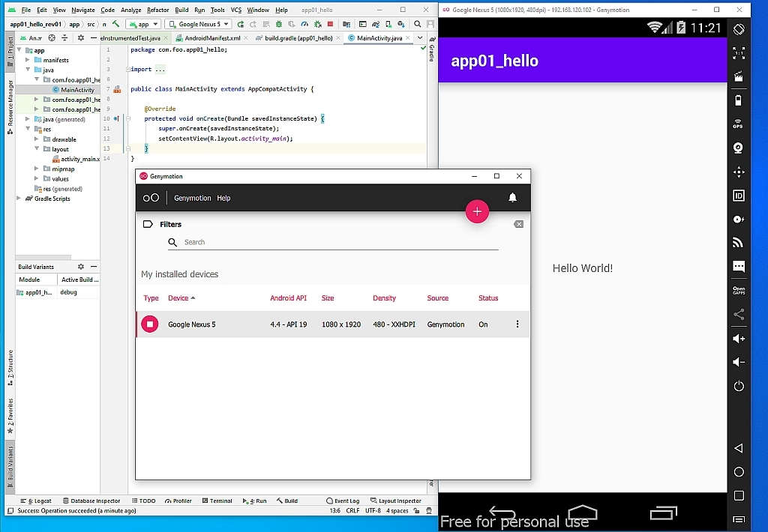Rotate the Genymotion device screen
768x532 pixels.
point(739,29)
